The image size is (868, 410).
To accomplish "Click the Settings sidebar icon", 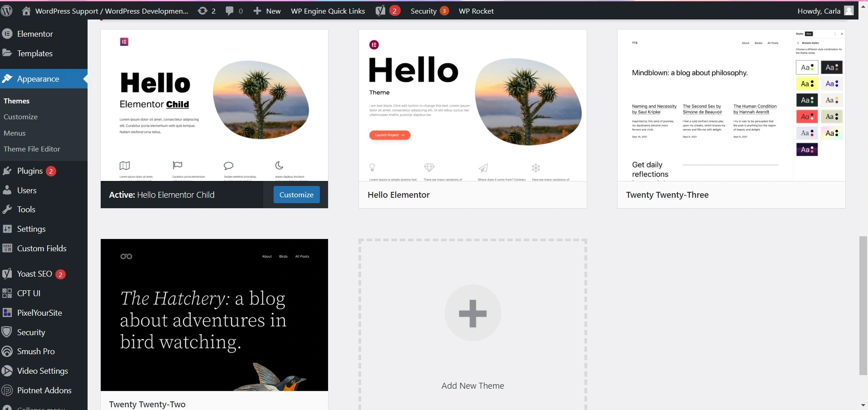I will [x=7, y=229].
